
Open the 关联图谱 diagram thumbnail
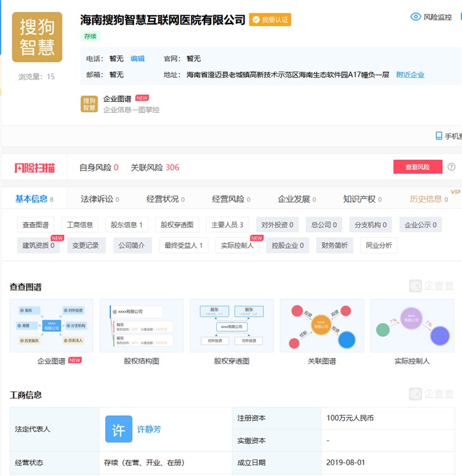click(x=322, y=326)
